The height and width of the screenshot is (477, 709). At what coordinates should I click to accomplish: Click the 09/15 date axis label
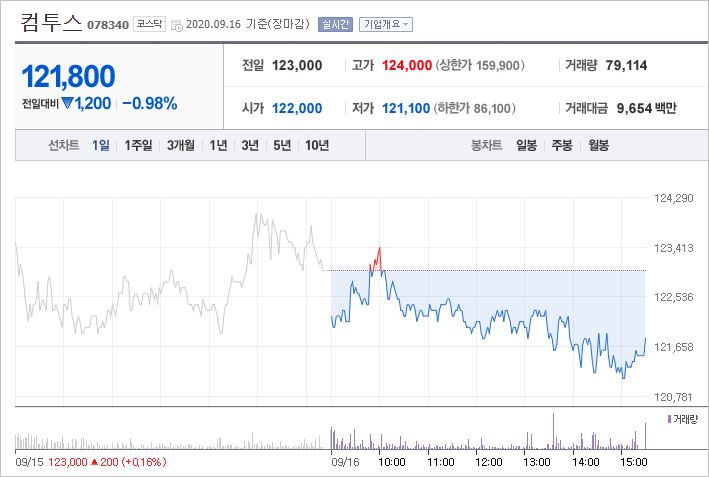tap(29, 462)
